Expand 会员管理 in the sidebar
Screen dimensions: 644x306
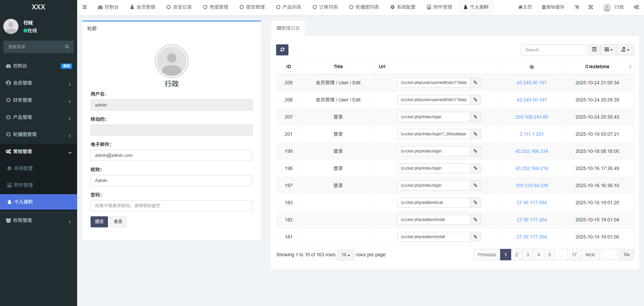(39, 83)
